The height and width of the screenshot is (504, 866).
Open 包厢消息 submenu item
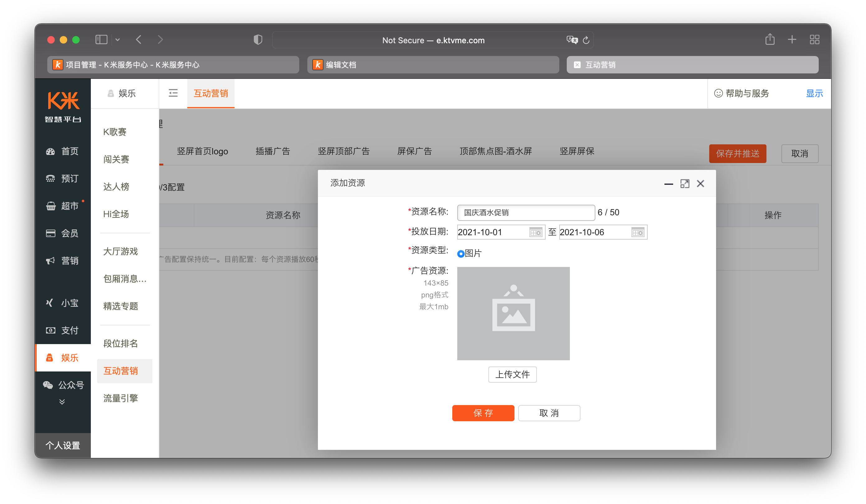pyautogui.click(x=125, y=279)
